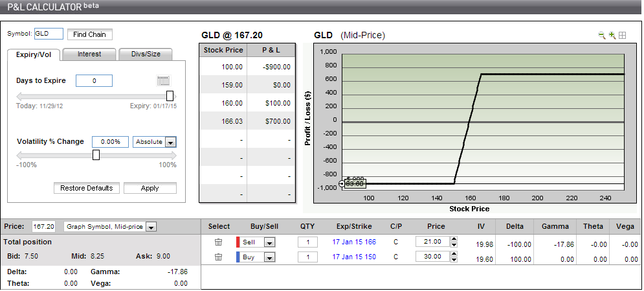The height and width of the screenshot is (291, 644).
Task: Open the expiry calendar picker icon
Action: (164, 80)
